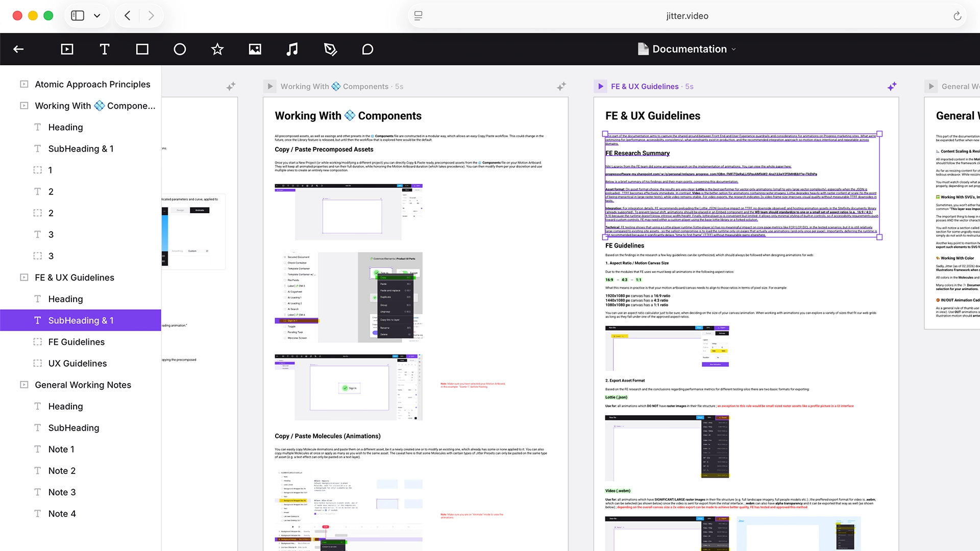Select the Ellipse shape tool
The width and height of the screenshot is (980, 551).
click(x=180, y=49)
